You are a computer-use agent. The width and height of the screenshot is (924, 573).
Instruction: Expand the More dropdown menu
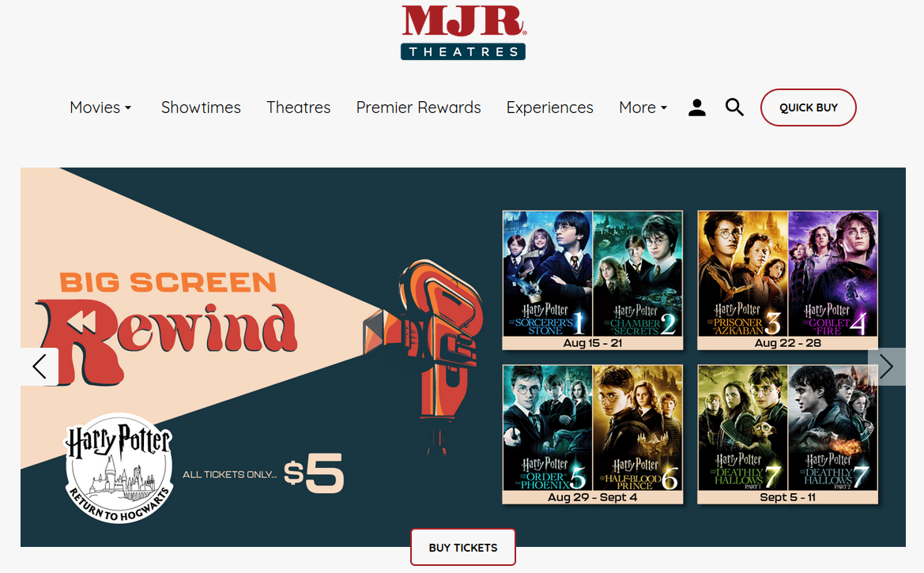point(643,107)
